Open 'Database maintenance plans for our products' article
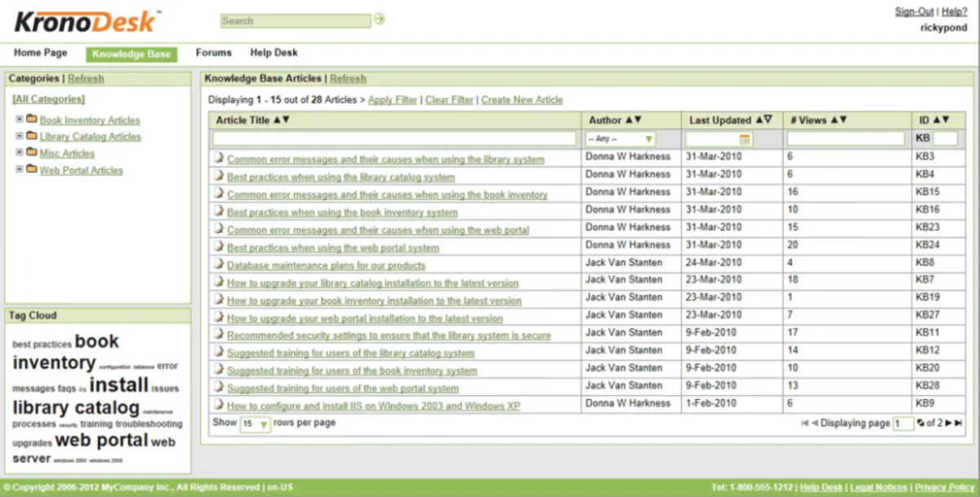 pyautogui.click(x=326, y=265)
